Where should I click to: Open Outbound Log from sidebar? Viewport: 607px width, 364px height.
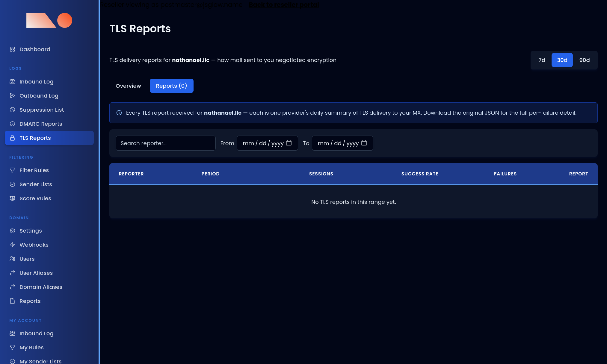pos(49,95)
